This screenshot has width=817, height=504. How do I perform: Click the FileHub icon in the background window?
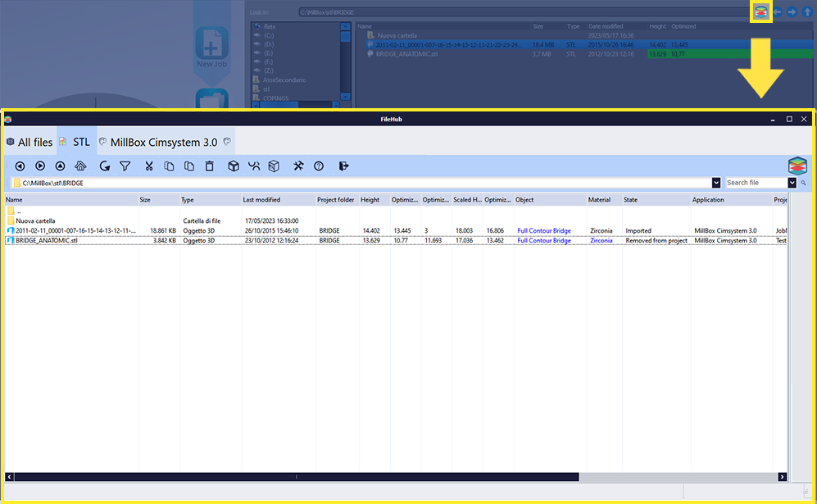point(760,12)
